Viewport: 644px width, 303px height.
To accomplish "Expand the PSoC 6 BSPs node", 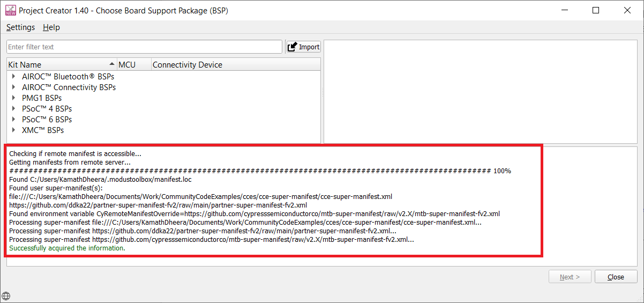I will (x=13, y=120).
